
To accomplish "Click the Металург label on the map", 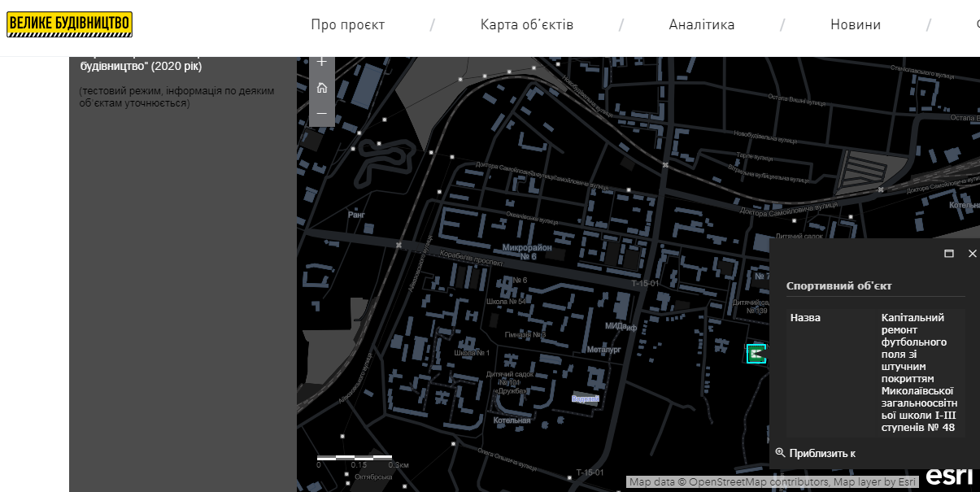I will (603, 350).
